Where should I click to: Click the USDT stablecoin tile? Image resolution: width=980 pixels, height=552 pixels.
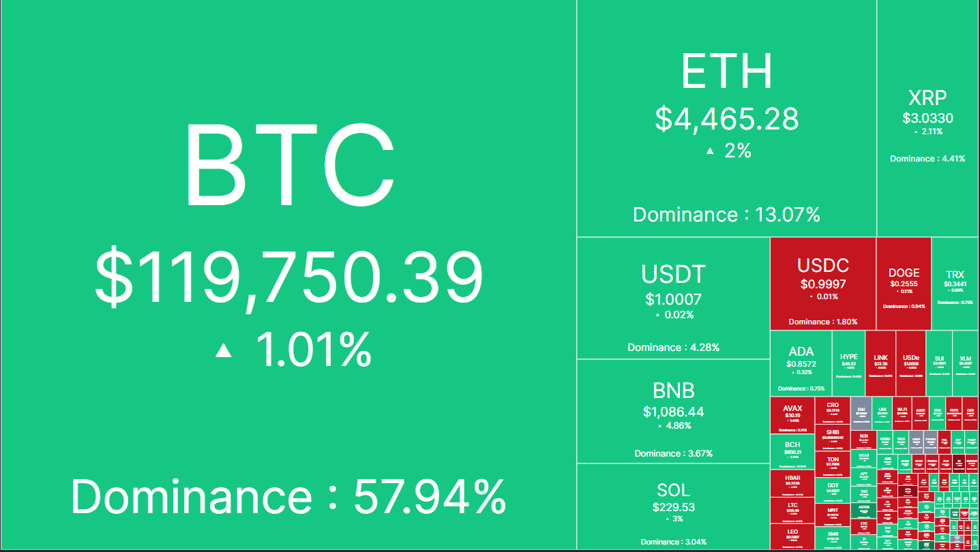pyautogui.click(x=673, y=298)
